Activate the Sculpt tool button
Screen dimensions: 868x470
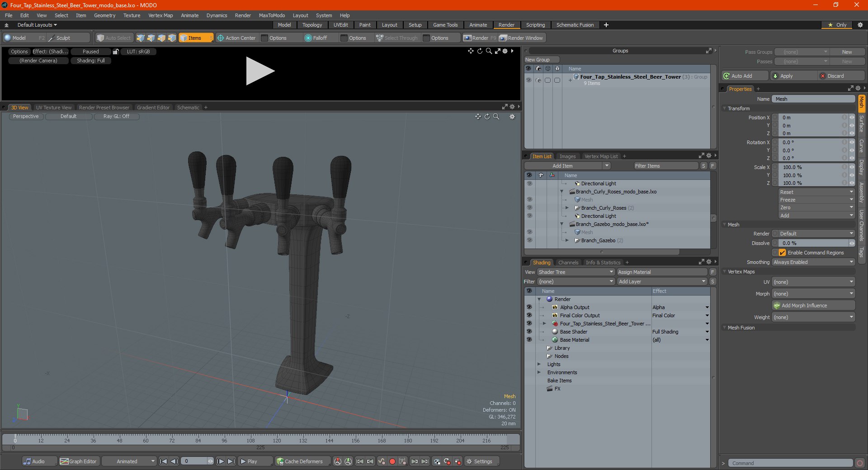69,38
